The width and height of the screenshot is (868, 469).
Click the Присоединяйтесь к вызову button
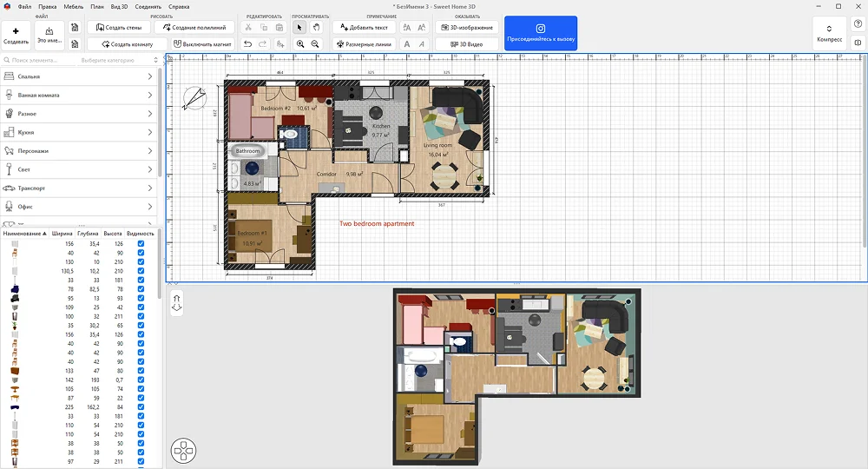pyautogui.click(x=540, y=33)
